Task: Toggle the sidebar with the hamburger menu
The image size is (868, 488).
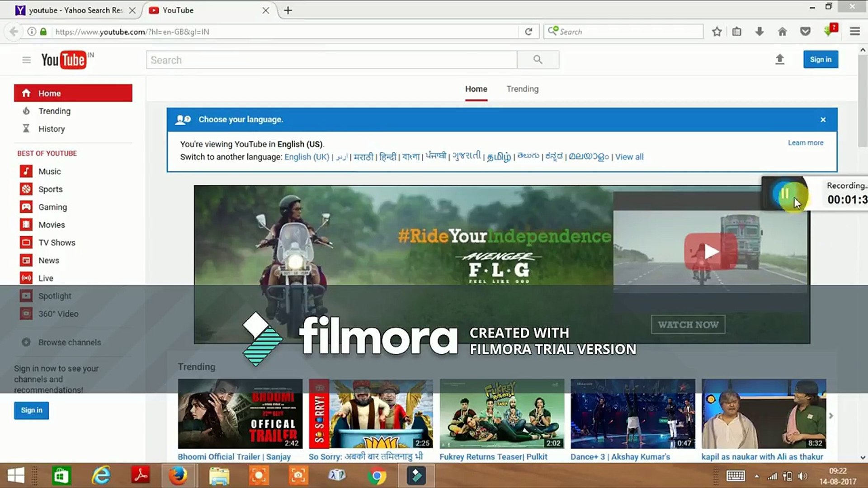Action: point(26,59)
